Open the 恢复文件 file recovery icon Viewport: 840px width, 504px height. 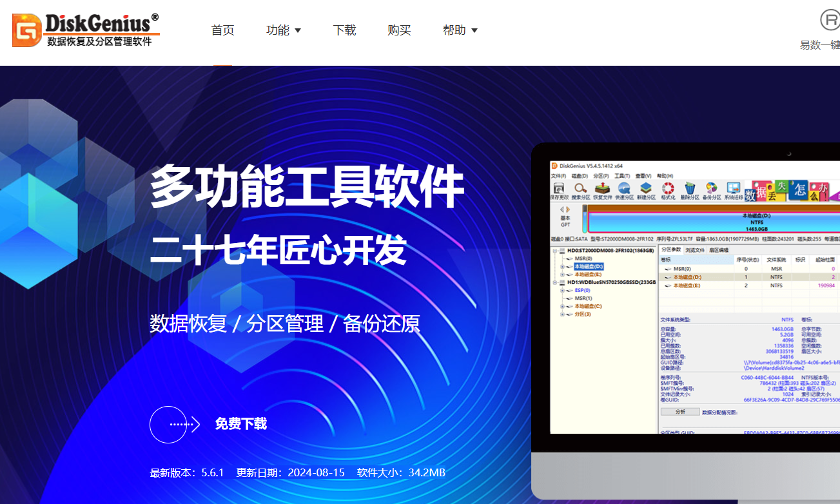point(601,189)
